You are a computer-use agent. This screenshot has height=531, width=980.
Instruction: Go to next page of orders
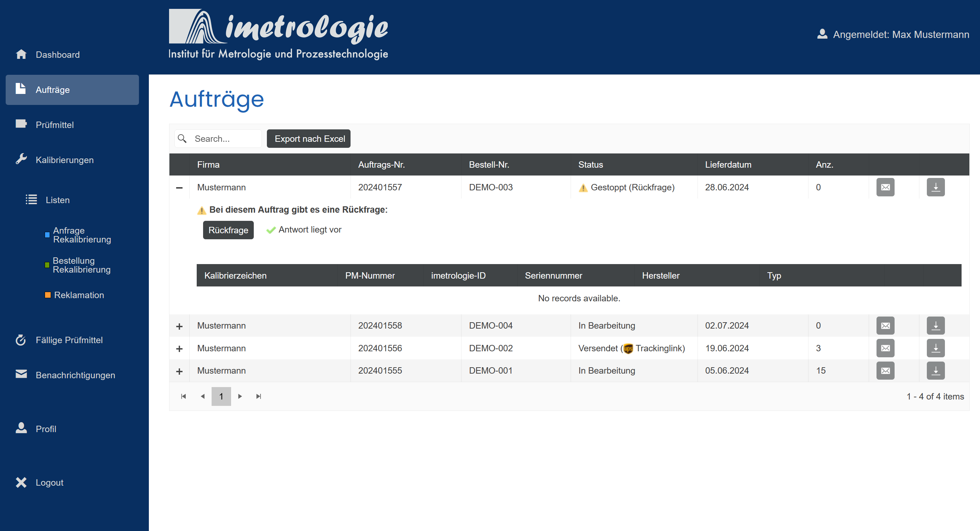[x=240, y=396]
